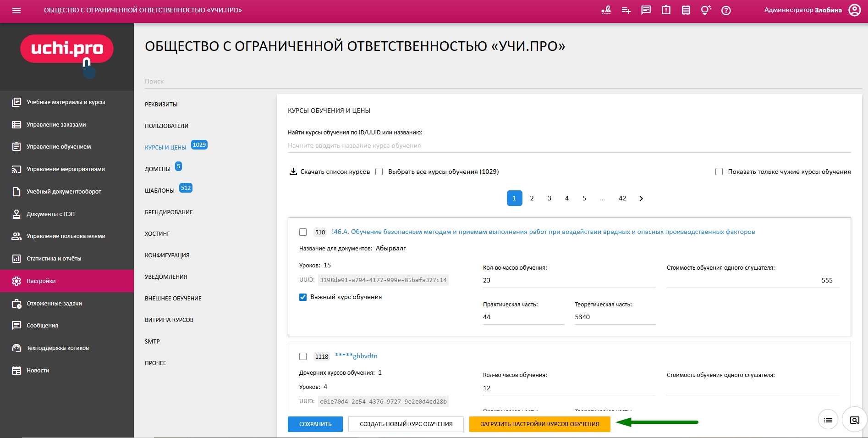Screen dimensions: 868x438
Task: Open the ВИТРИНА КУРСОВ tab
Action: point(169,320)
